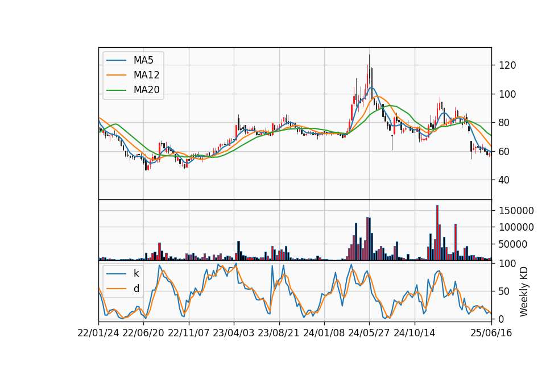
Task: Click the 22/06/20 date label
Action: click(143, 333)
